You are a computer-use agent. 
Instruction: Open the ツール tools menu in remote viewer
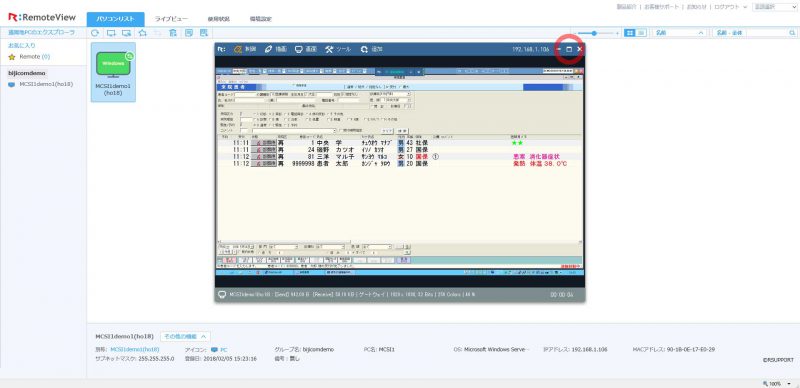pos(338,50)
